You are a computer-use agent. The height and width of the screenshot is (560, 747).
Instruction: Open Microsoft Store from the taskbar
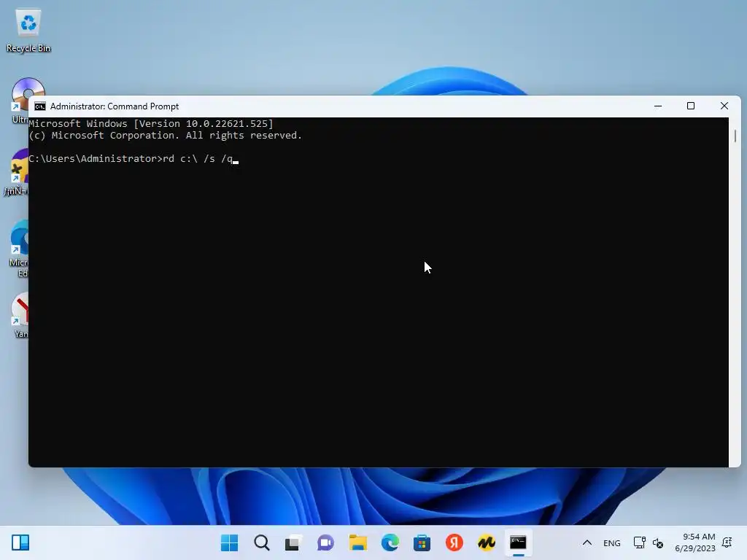(x=422, y=542)
